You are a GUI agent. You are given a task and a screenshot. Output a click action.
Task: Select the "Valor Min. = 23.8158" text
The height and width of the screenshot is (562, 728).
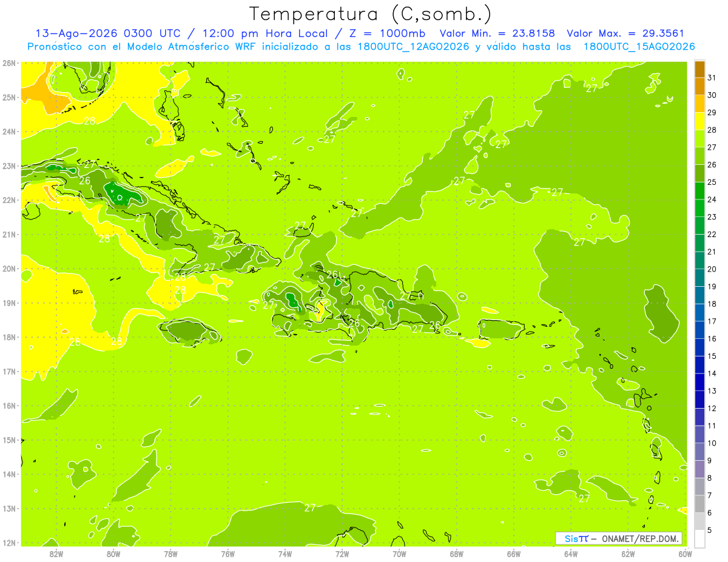pos(497,33)
